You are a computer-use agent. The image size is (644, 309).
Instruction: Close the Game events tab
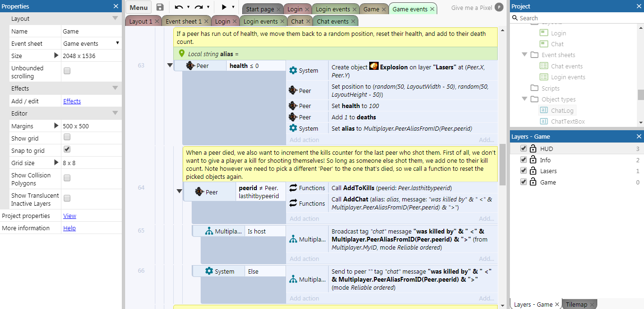pyautogui.click(x=432, y=9)
